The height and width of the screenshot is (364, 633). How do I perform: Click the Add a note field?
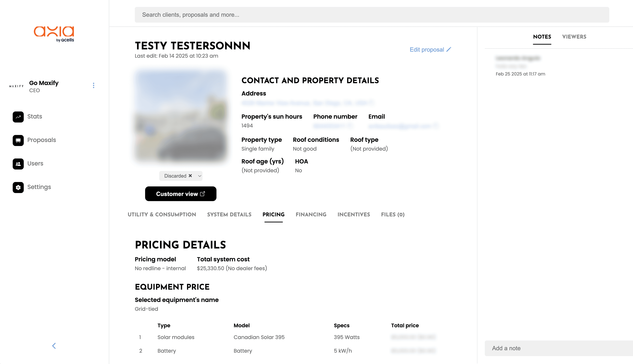pyautogui.click(x=559, y=348)
